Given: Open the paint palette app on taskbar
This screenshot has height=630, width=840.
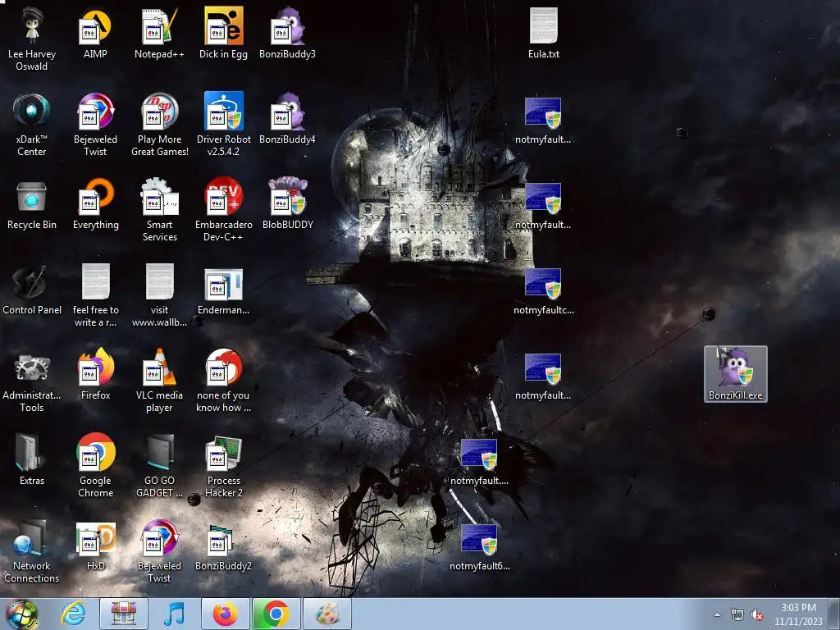Looking at the screenshot, I should tap(327, 614).
